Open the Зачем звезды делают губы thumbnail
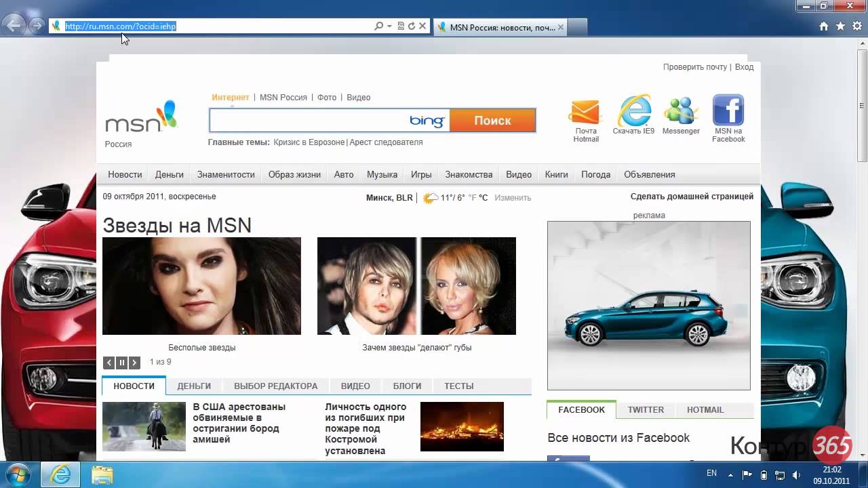The height and width of the screenshot is (488, 868). [x=416, y=286]
